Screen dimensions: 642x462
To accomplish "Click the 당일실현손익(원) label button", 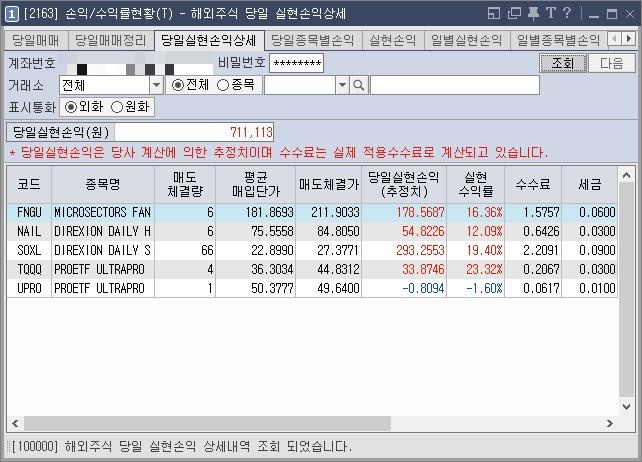I will pos(61,132).
